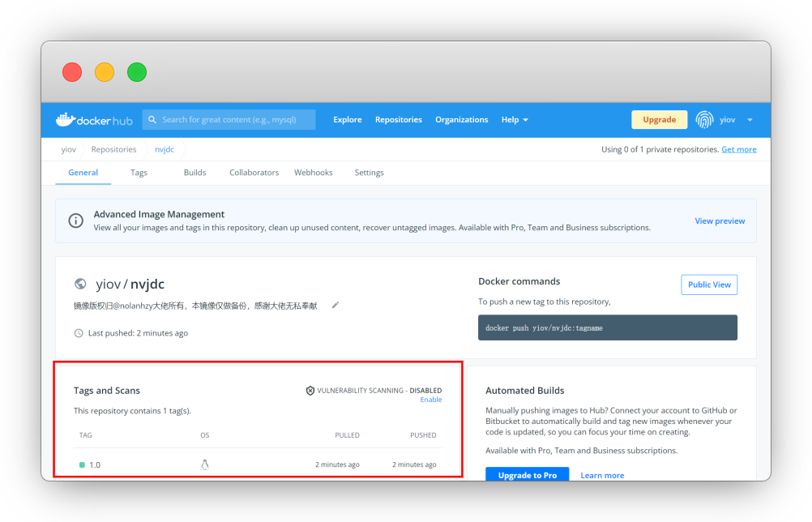This screenshot has width=812, height=522.
Task: Follow the View preview link
Action: click(x=720, y=220)
